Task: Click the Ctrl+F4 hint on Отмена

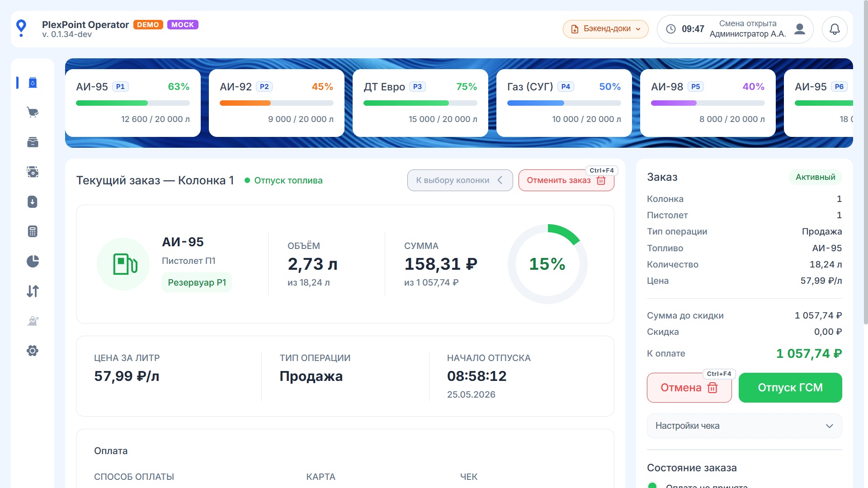Action: [719, 374]
